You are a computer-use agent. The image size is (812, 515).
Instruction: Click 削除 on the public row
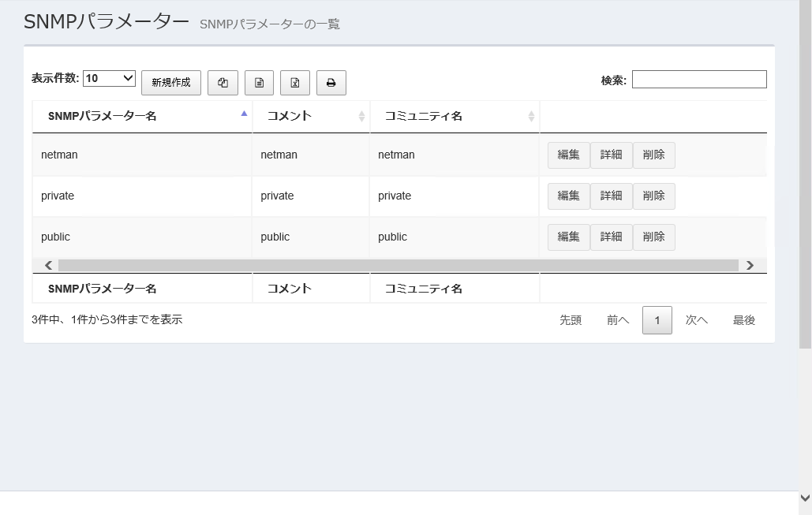coord(653,237)
